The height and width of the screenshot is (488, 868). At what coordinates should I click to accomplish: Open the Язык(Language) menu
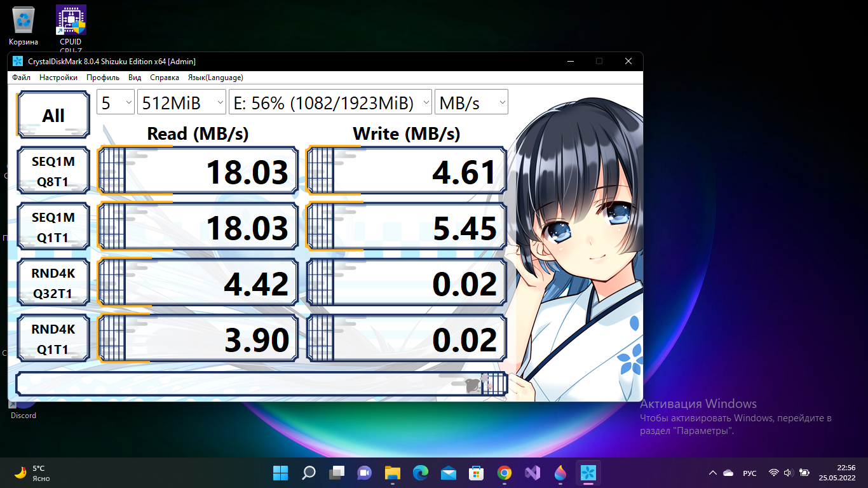[215, 78]
